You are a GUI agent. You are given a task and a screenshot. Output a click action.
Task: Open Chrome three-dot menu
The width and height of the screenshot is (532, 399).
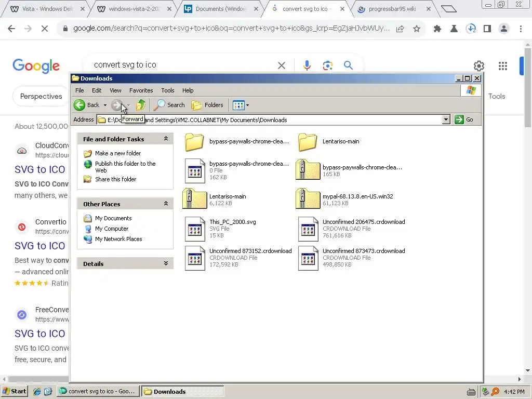pyautogui.click(x=521, y=29)
